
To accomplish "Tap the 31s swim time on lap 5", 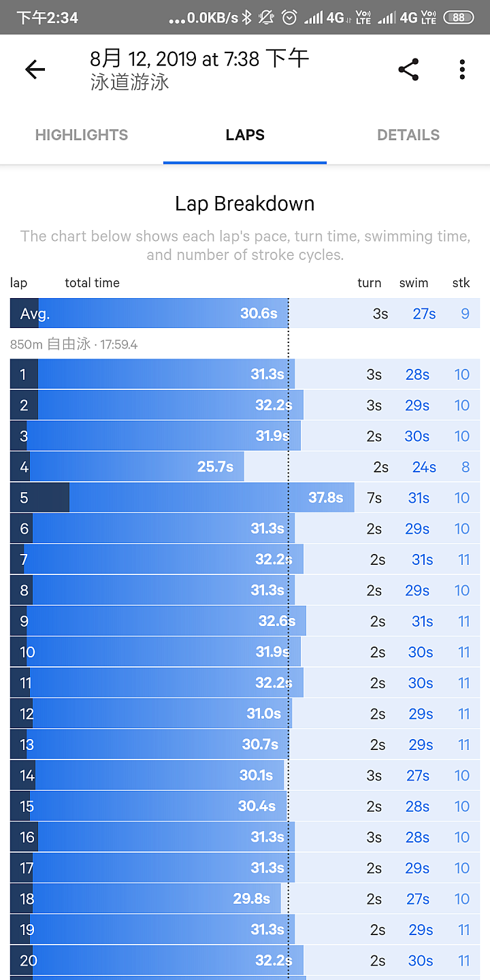I will point(419,498).
